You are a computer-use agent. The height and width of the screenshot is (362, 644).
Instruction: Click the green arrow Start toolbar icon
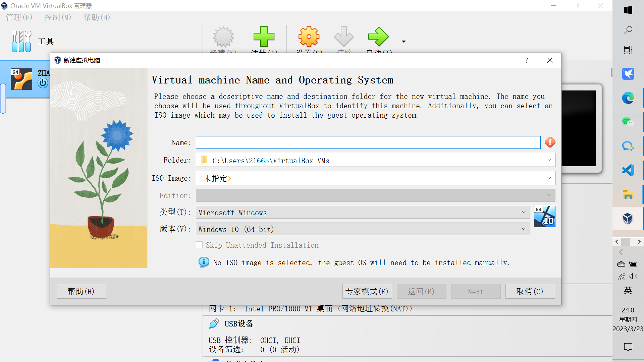point(378,37)
